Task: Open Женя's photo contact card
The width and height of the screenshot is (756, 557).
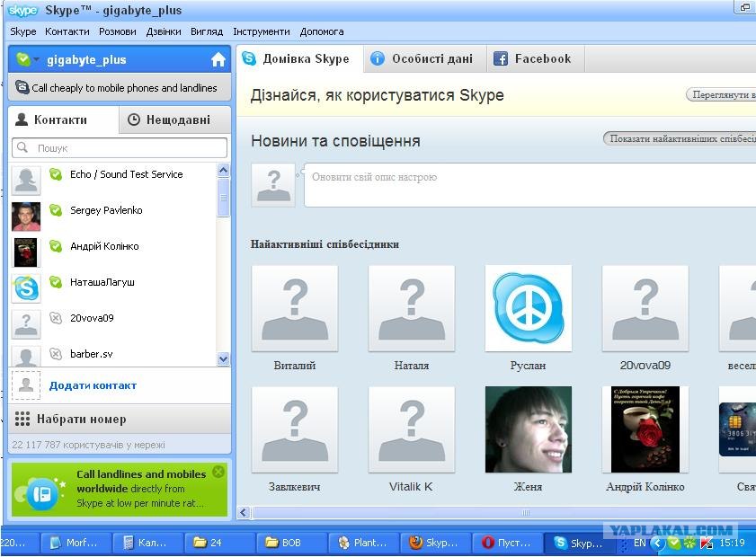Action: 529,429
